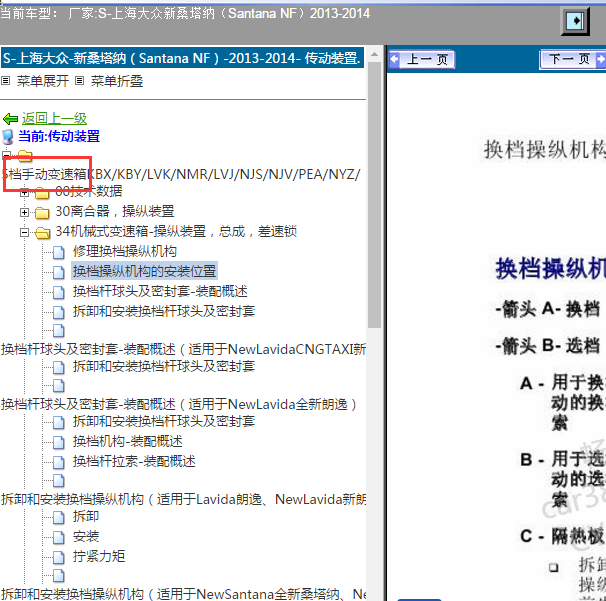Click document icon above the NewLavida全新朗逸 entry
Image resolution: width=606 pixels, height=601 pixels.
point(59,386)
